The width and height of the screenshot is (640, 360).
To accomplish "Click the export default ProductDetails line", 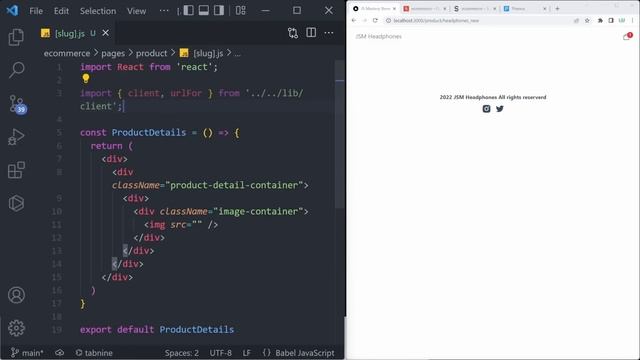I will 157,329.
